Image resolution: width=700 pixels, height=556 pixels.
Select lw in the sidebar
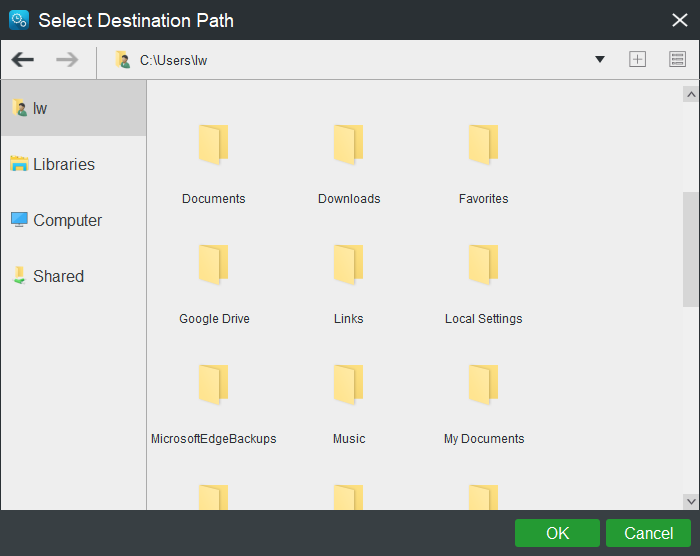74,108
